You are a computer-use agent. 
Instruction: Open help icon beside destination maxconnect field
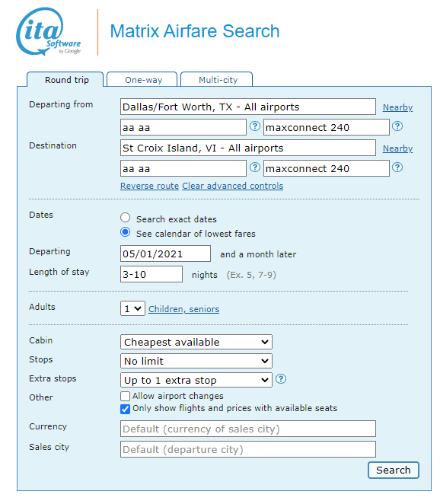tap(397, 167)
